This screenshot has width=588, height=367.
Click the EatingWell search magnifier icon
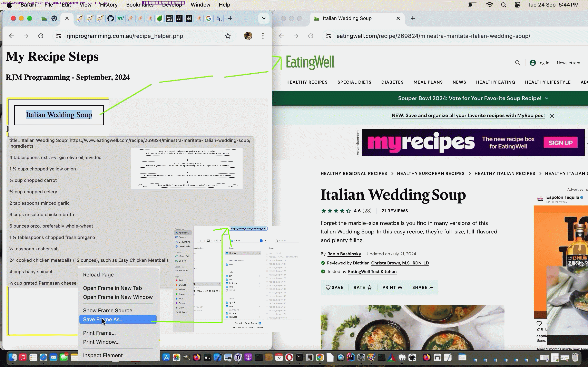(518, 63)
